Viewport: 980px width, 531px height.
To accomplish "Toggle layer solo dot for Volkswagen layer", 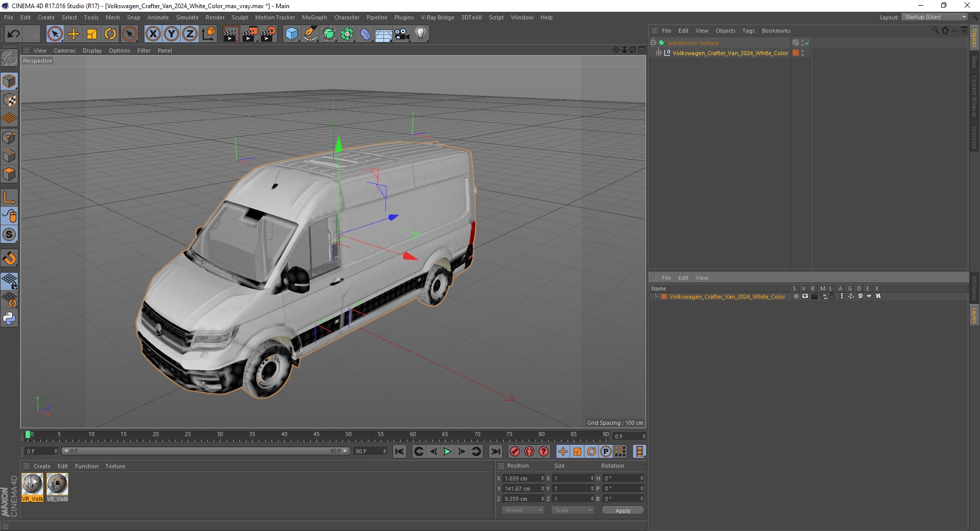I will (796, 296).
